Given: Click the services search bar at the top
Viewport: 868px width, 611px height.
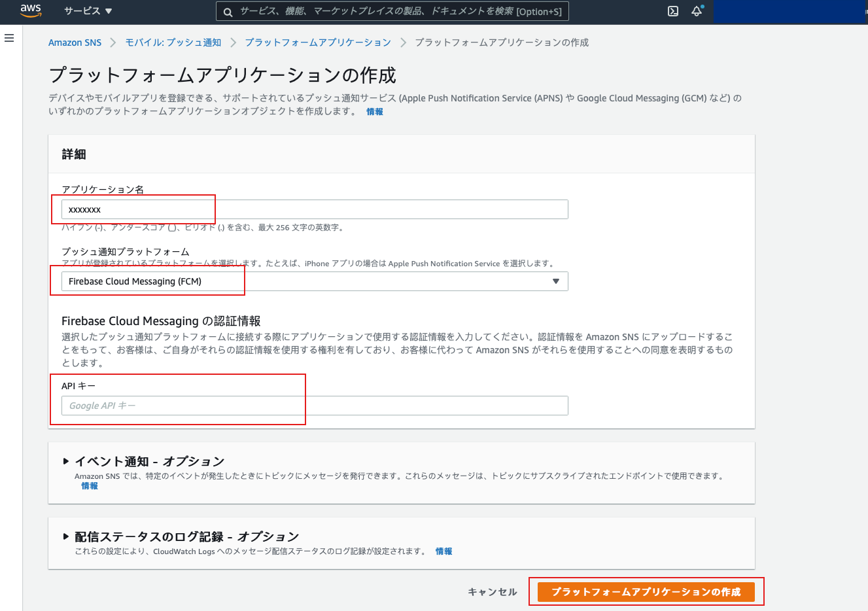Looking at the screenshot, I should point(391,11).
